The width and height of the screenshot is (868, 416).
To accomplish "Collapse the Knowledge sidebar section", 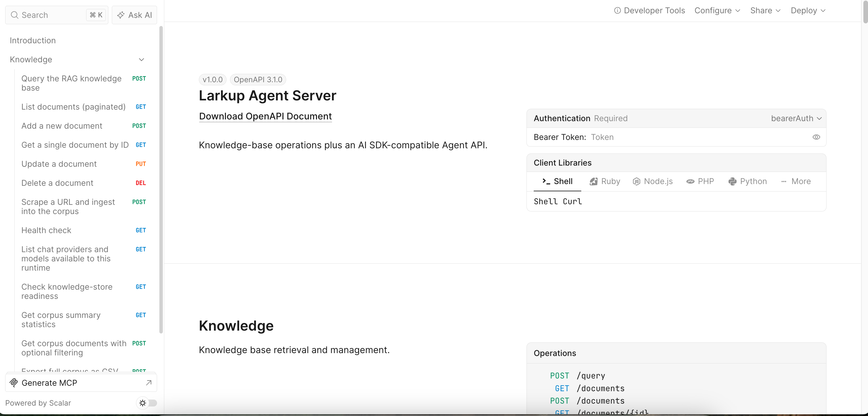I will (141, 59).
